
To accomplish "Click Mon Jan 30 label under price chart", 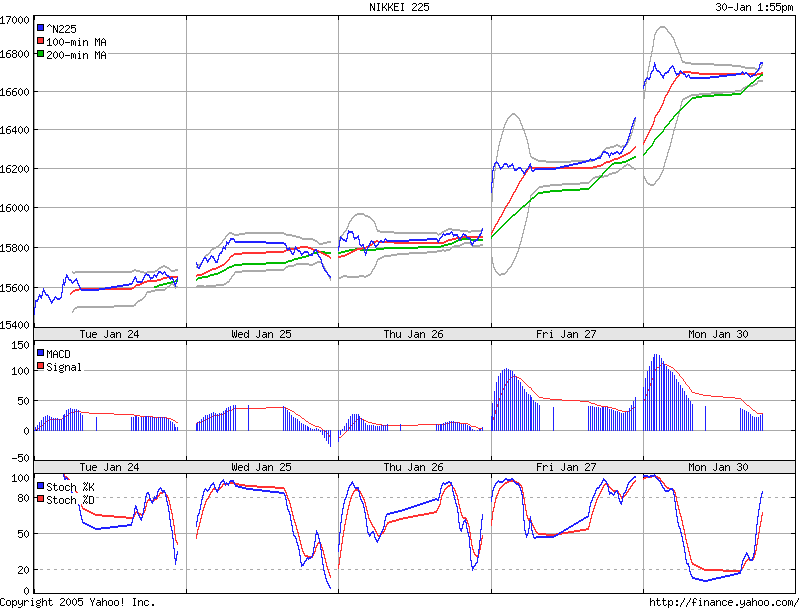I will (x=718, y=334).
